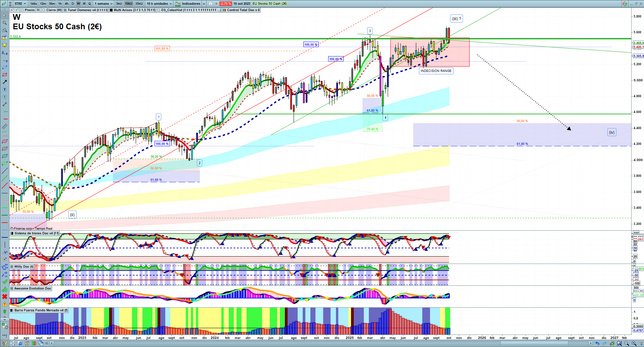Pick the green thumbs-up marker tool
Screen dimensions: 644x347
point(5,289)
